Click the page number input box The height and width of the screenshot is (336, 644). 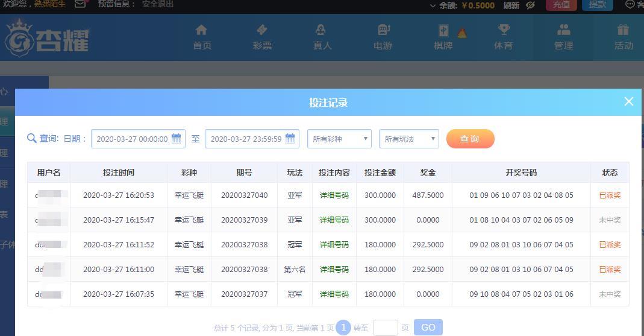pyautogui.click(x=385, y=328)
